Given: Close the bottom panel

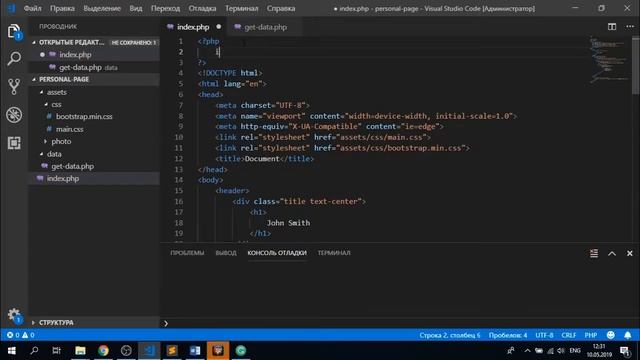Looking at the screenshot, I should (629, 253).
